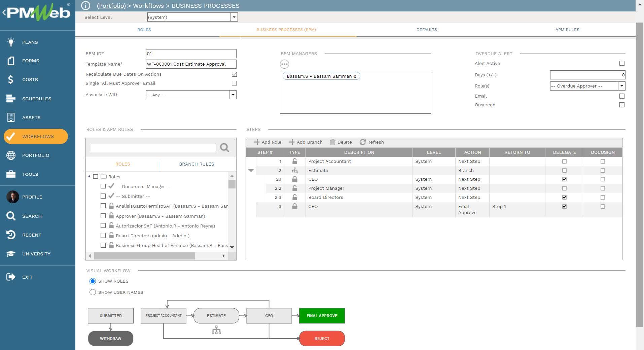Image resolution: width=644 pixels, height=350 pixels.
Task: Select the Show User Names radio button
Action: coord(93,292)
